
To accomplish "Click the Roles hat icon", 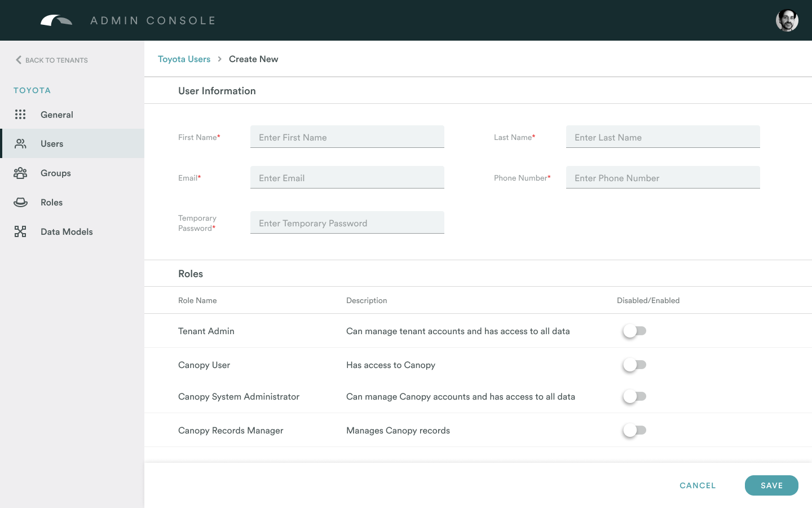I will tap(20, 203).
